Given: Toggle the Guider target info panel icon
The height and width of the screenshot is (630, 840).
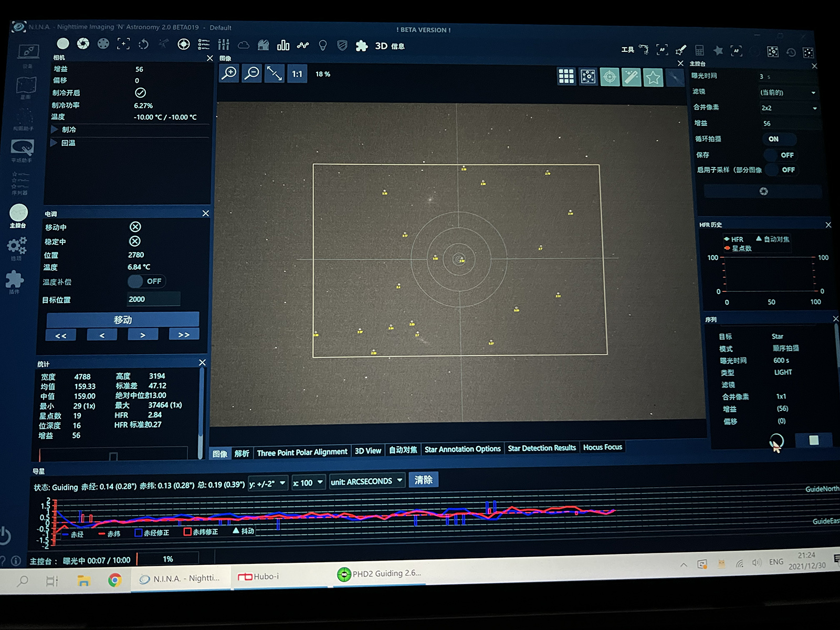Looking at the screenshot, I should (184, 44).
